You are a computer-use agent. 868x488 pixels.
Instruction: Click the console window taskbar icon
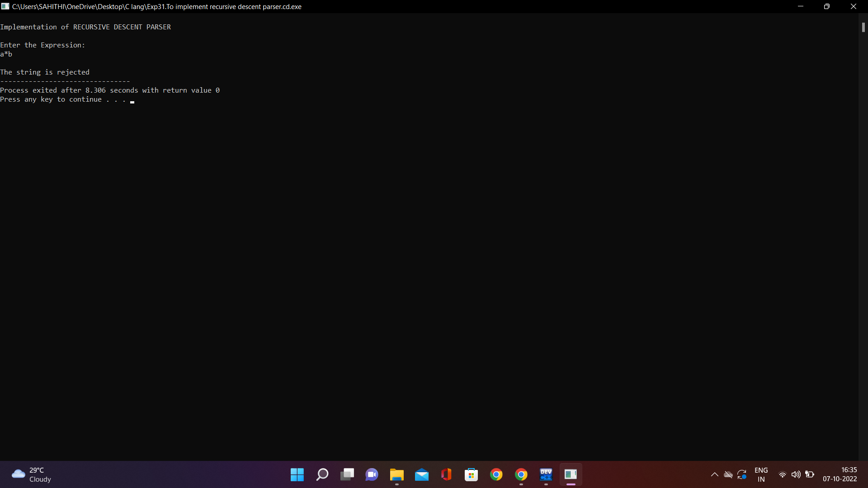pos(571,474)
